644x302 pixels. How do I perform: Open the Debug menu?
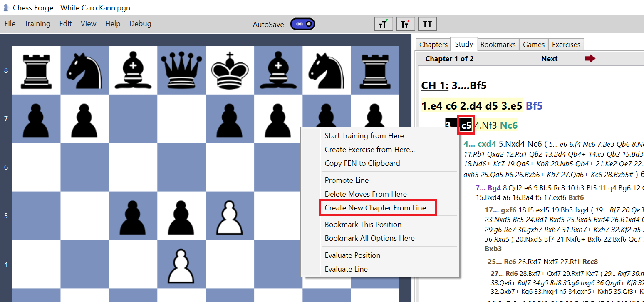click(x=140, y=24)
